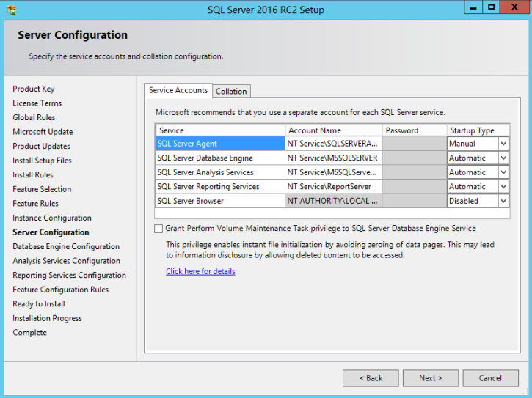This screenshot has height=398, width=532.
Task: Click the License Terms step in sidebar
Action: [x=37, y=103]
